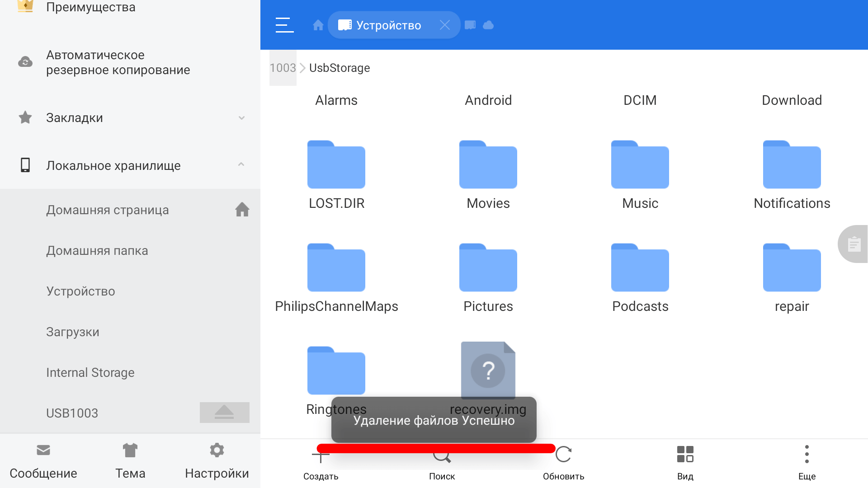Go to home via top bar icon
The height and width of the screenshot is (488, 868).
[x=318, y=25]
